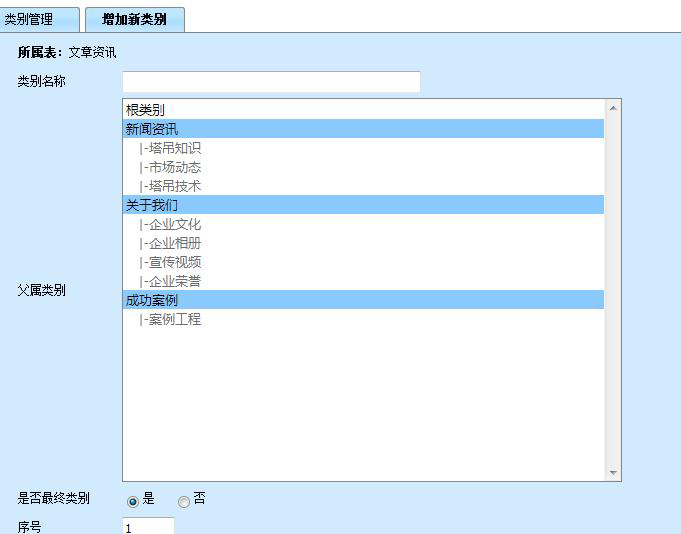
Task: Select 根类别 in the parent list
Action: pyautogui.click(x=145, y=110)
